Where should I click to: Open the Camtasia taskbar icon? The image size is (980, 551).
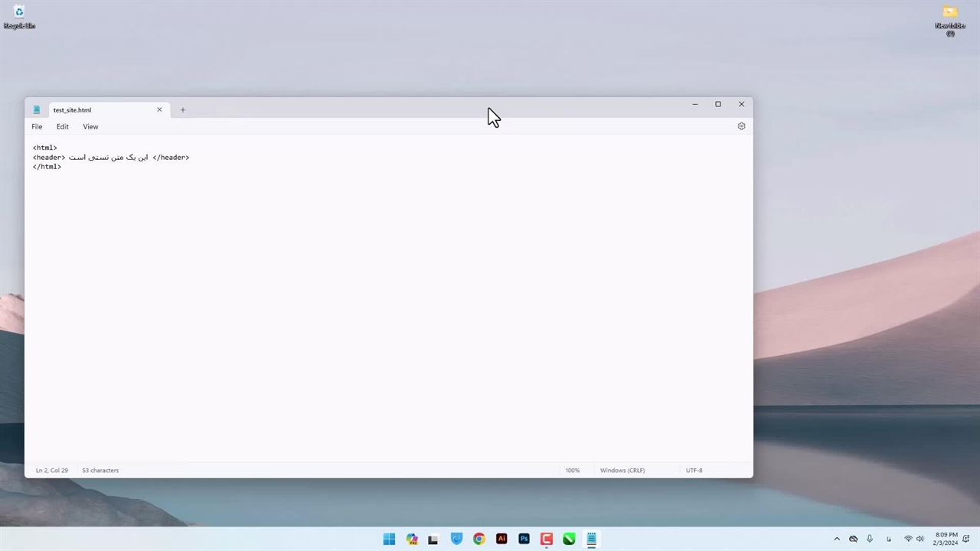pos(547,539)
